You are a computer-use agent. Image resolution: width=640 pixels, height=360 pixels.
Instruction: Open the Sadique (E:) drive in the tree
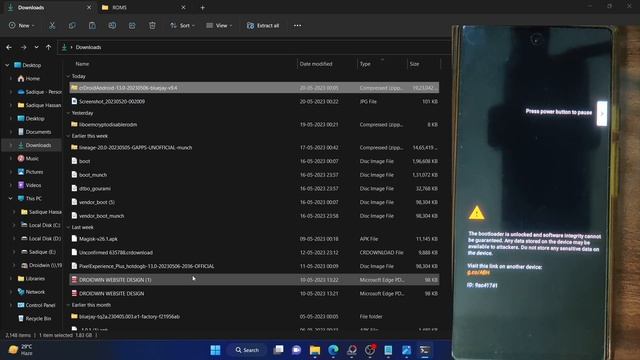38,252
